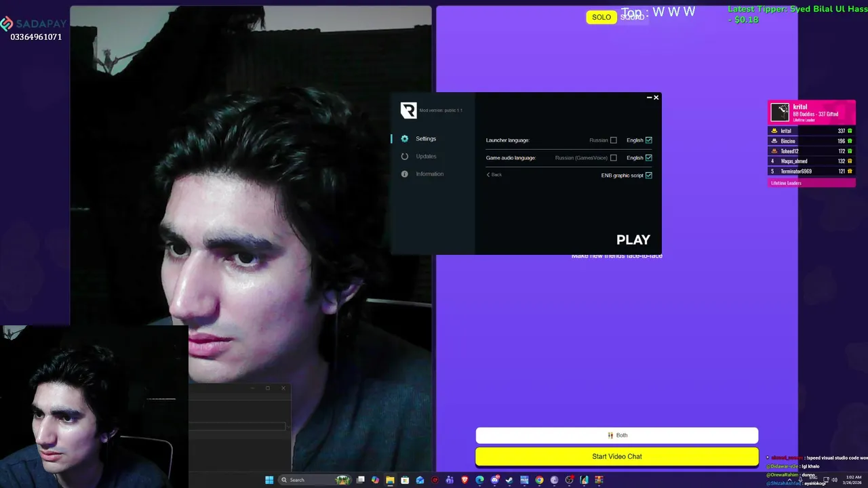The width and height of the screenshot is (868, 488).
Task: Click Start Video Chat
Action: click(x=617, y=456)
